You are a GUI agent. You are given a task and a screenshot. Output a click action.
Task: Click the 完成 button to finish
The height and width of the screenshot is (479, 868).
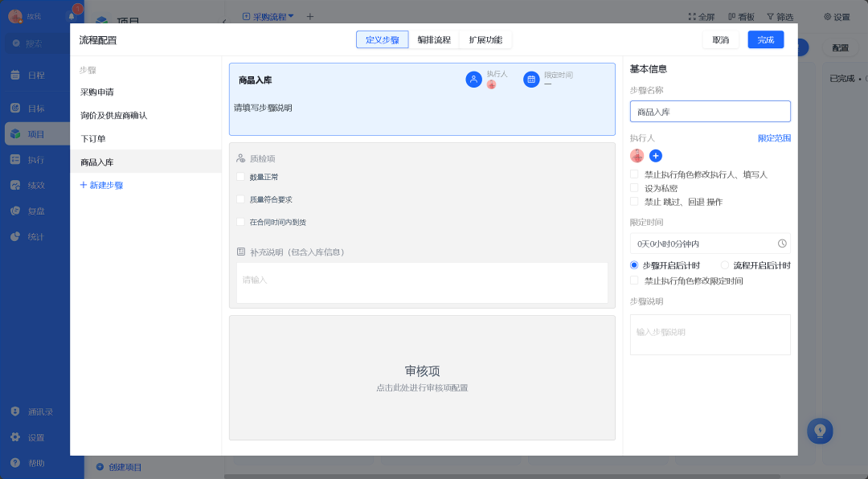click(765, 39)
